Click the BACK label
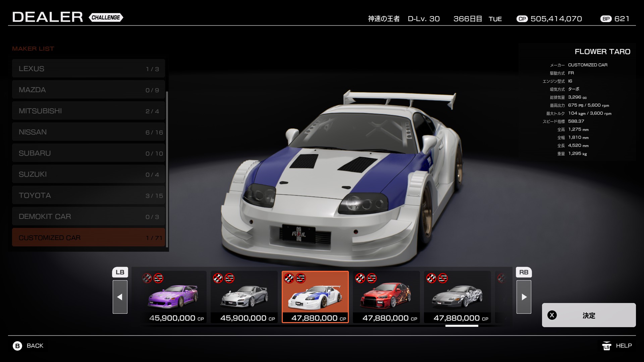The width and height of the screenshot is (644, 362). point(35,346)
